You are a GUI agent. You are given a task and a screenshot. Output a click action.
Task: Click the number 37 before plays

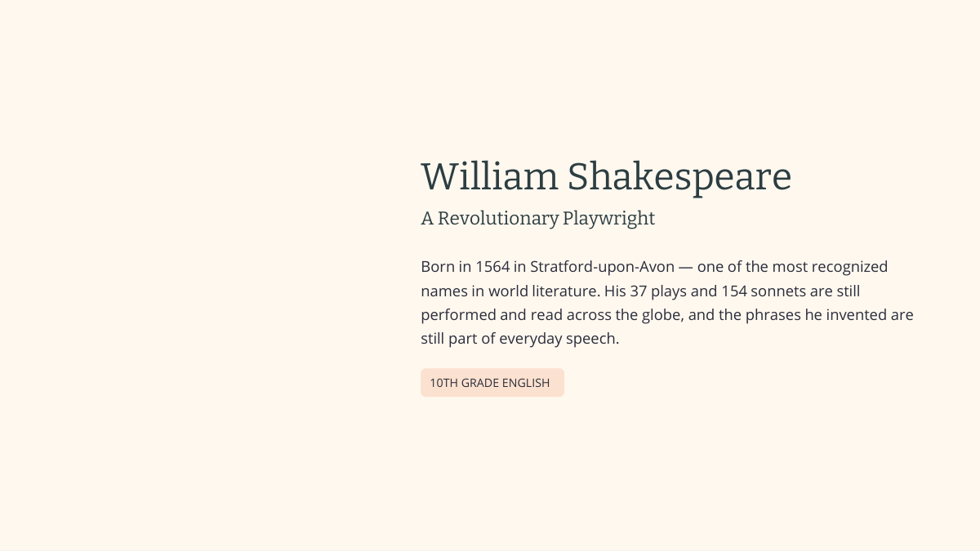pyautogui.click(x=638, y=291)
